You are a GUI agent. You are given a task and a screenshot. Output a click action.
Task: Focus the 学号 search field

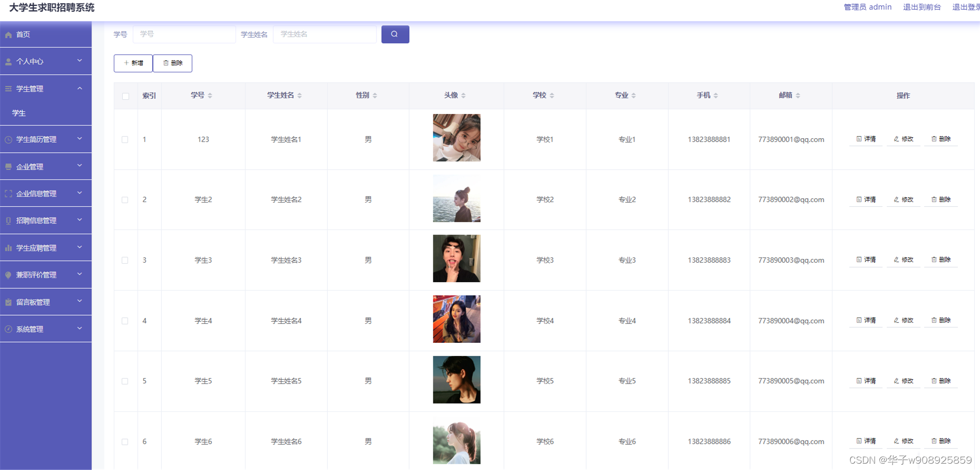[185, 34]
